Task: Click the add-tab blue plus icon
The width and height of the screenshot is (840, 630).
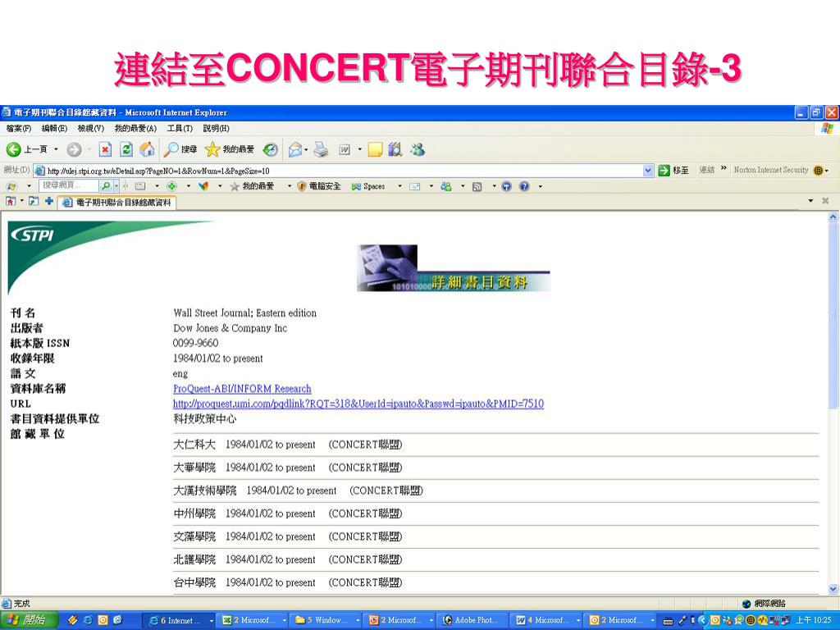Action: tap(48, 201)
